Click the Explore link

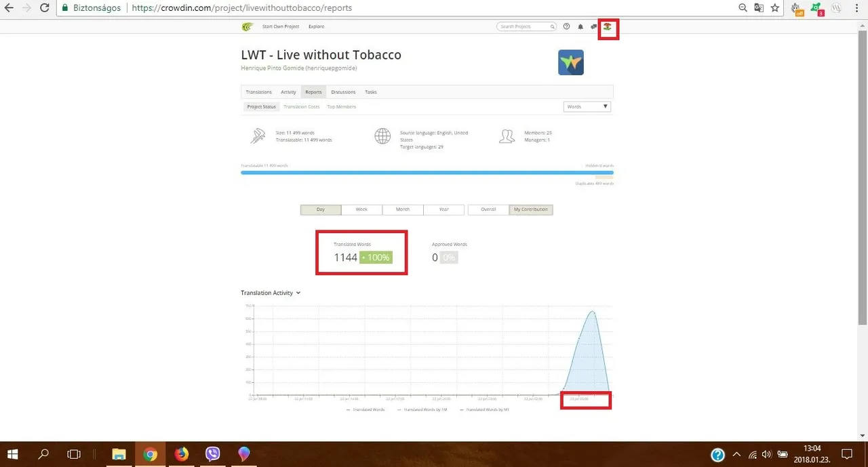tap(316, 26)
